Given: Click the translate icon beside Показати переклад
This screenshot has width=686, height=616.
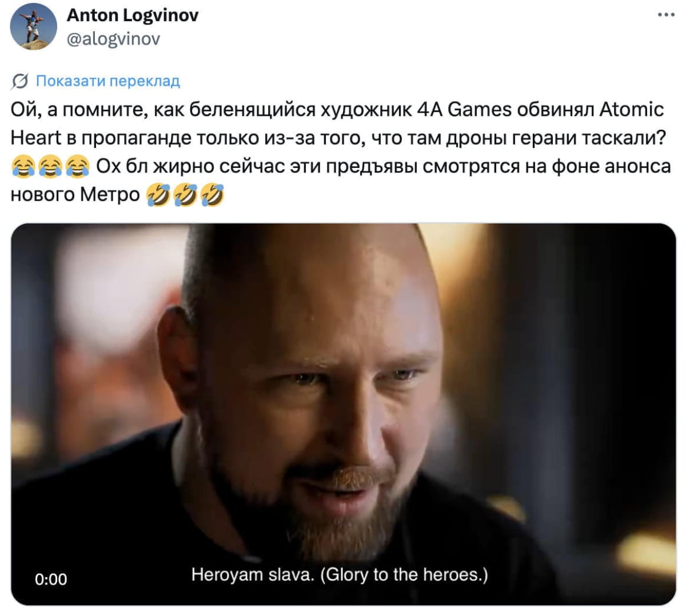Looking at the screenshot, I should [x=21, y=82].
